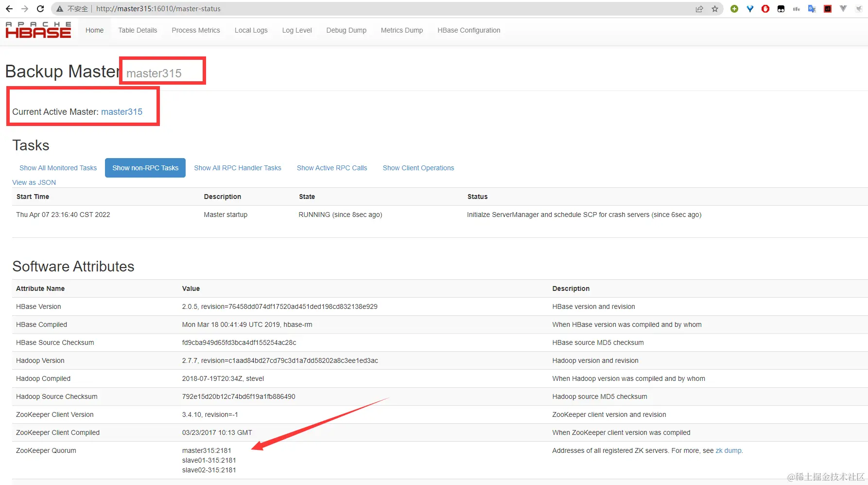Open Local Logs in the navbar
This screenshot has width=868, height=485.
pyautogui.click(x=251, y=30)
